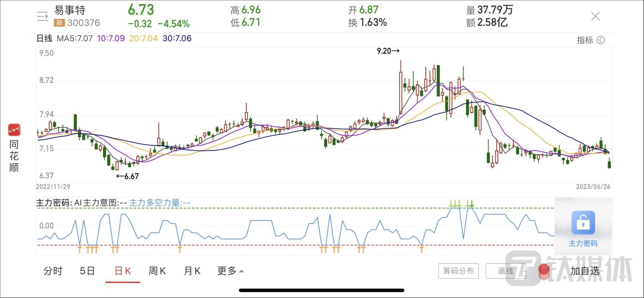Add the stock with 加自选
This screenshot has width=644, height=298.
[585, 271]
